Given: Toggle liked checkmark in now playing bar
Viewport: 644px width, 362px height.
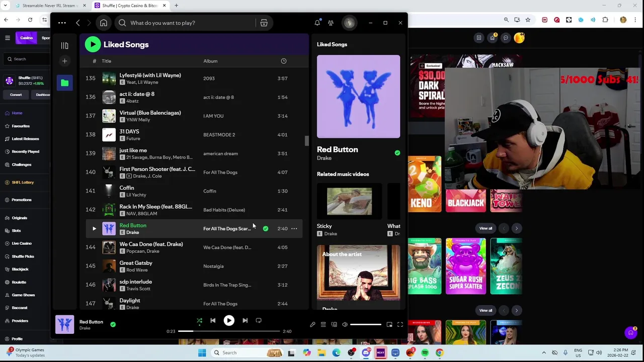Looking at the screenshot, I should (113, 325).
